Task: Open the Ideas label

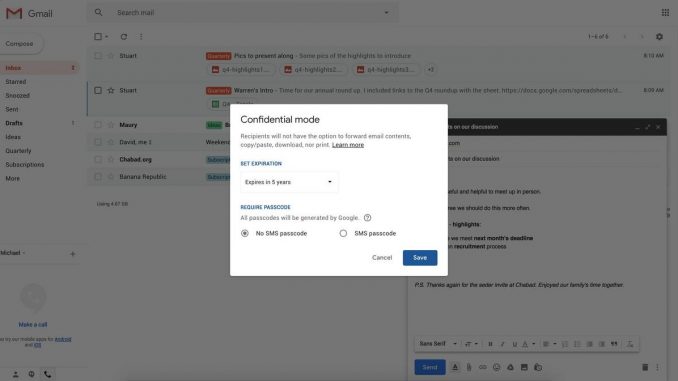Action: pyautogui.click(x=13, y=137)
